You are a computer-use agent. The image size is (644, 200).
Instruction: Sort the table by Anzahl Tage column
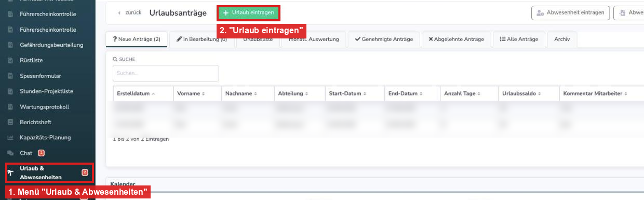(x=469, y=94)
